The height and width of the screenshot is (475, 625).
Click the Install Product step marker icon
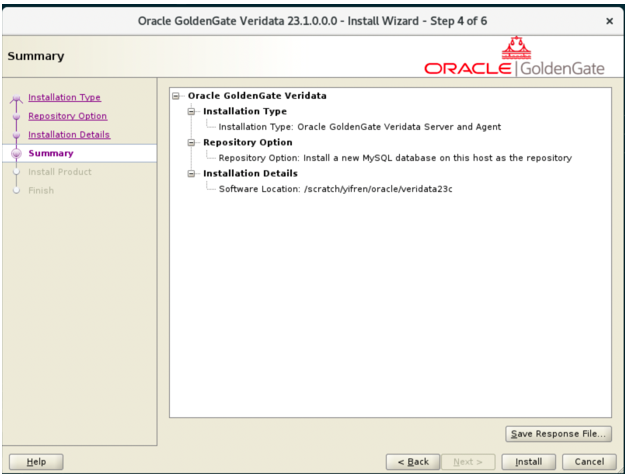[x=16, y=172]
